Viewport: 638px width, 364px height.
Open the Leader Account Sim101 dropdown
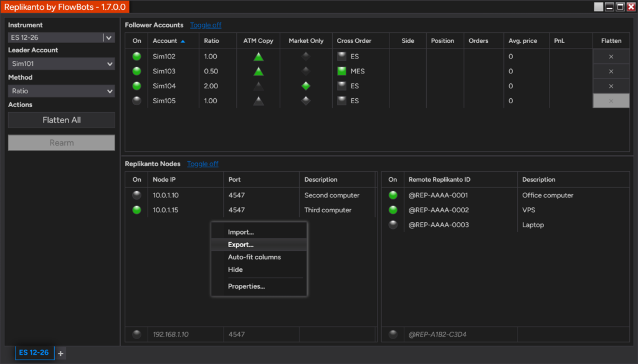(x=62, y=64)
